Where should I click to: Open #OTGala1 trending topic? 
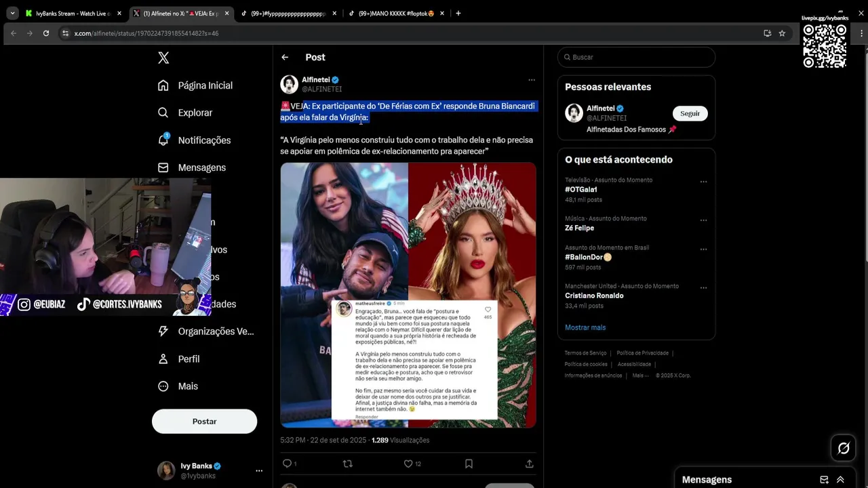(x=581, y=190)
